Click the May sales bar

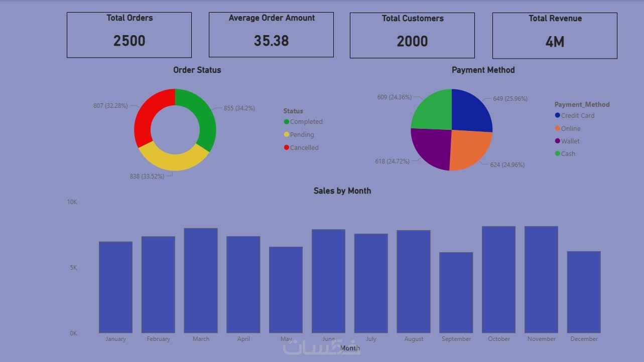coord(286,290)
